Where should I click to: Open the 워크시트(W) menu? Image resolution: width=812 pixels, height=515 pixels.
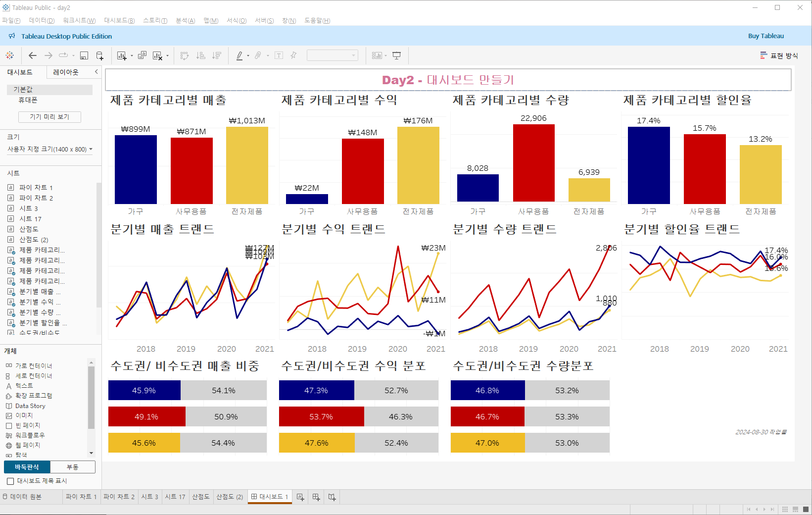click(x=79, y=21)
